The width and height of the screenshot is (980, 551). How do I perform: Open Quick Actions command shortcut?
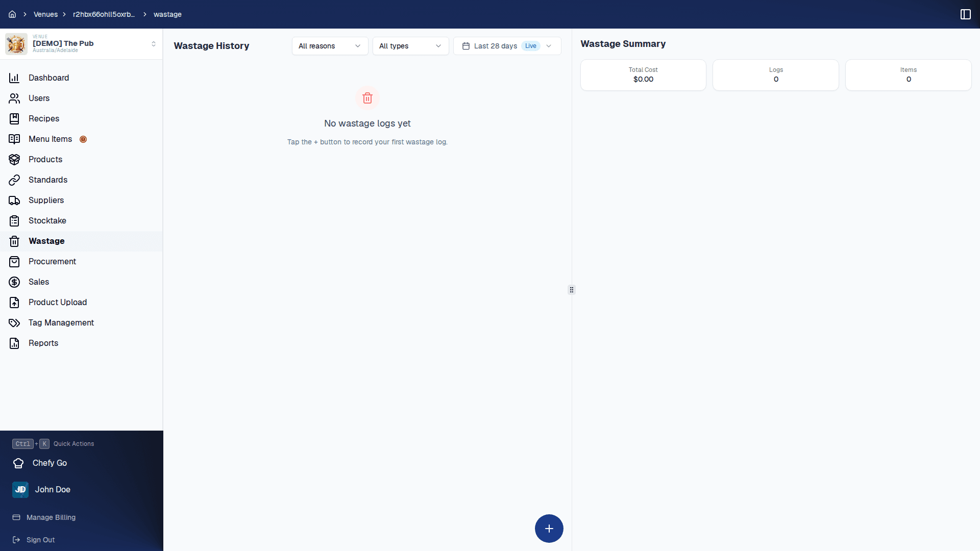pos(53,444)
